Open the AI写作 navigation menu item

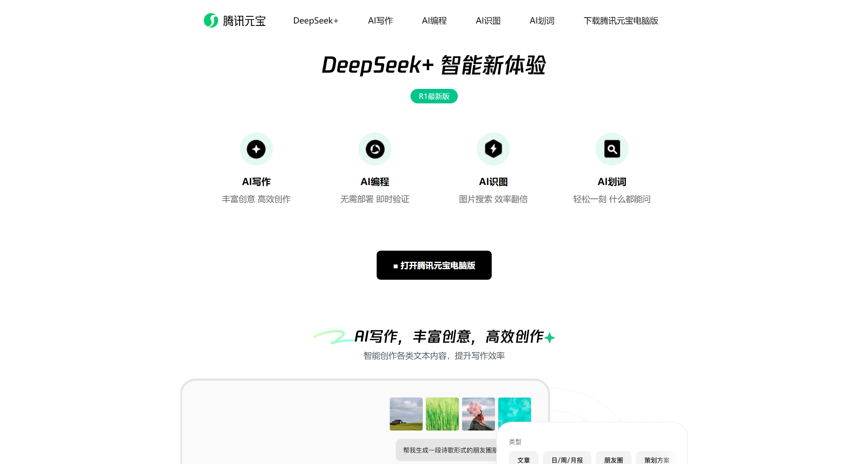[380, 21]
